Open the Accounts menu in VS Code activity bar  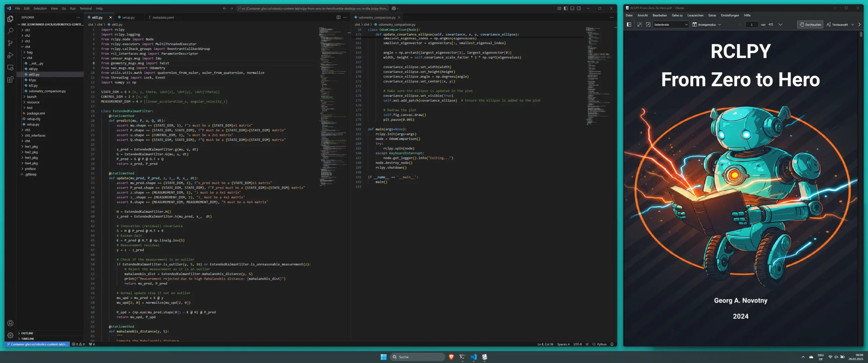pos(10,323)
